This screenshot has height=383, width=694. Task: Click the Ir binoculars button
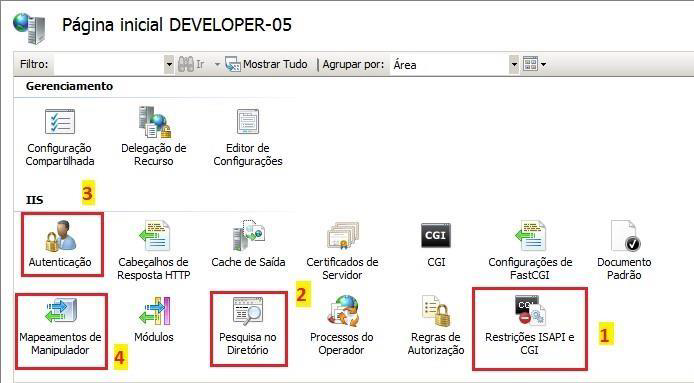coord(191,65)
